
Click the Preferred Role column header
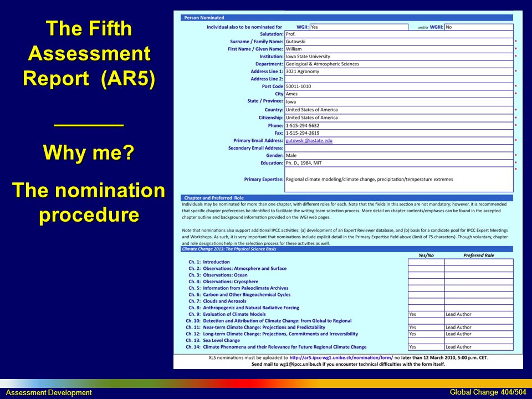click(x=479, y=255)
